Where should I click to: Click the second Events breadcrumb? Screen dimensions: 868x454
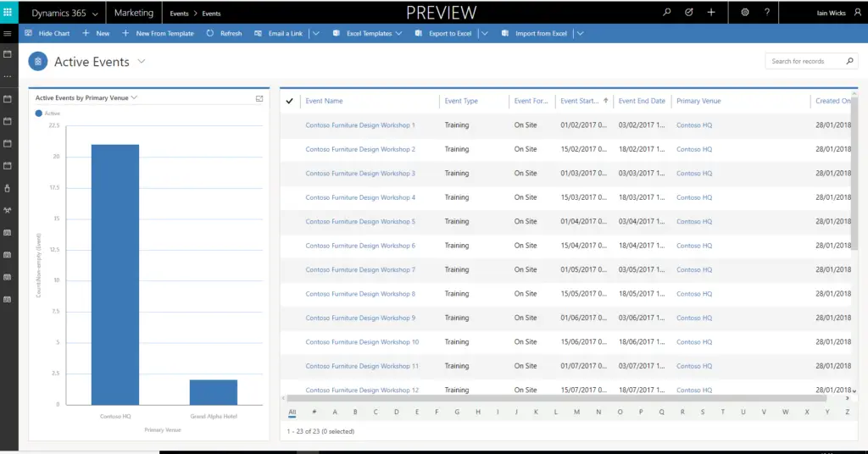point(211,14)
